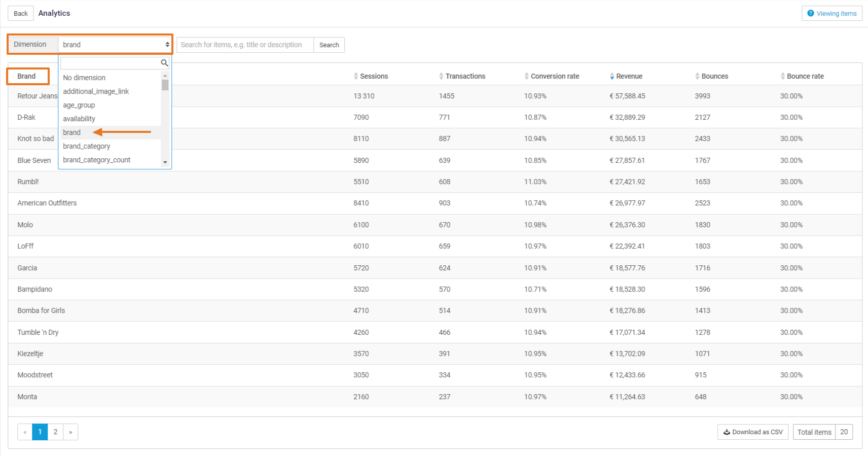This screenshot has width=868, height=457.
Task: Click sort icon next to Bounce rate
Action: click(x=783, y=76)
